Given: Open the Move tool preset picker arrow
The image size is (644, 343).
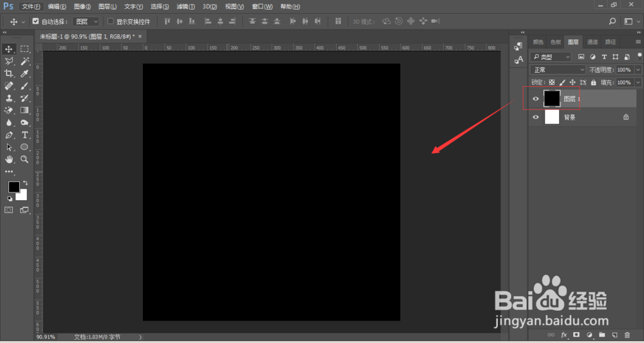Looking at the screenshot, I should [x=23, y=22].
